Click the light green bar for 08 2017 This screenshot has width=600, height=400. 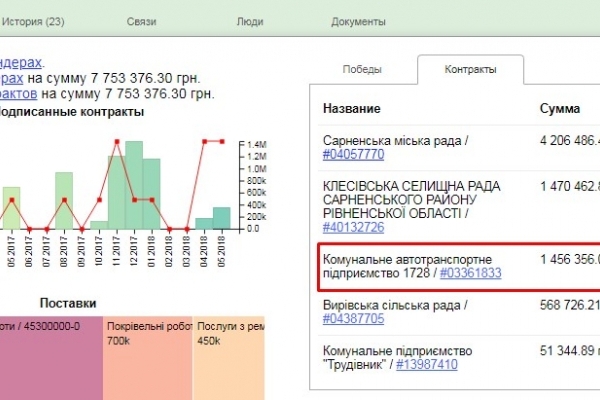click(x=64, y=200)
